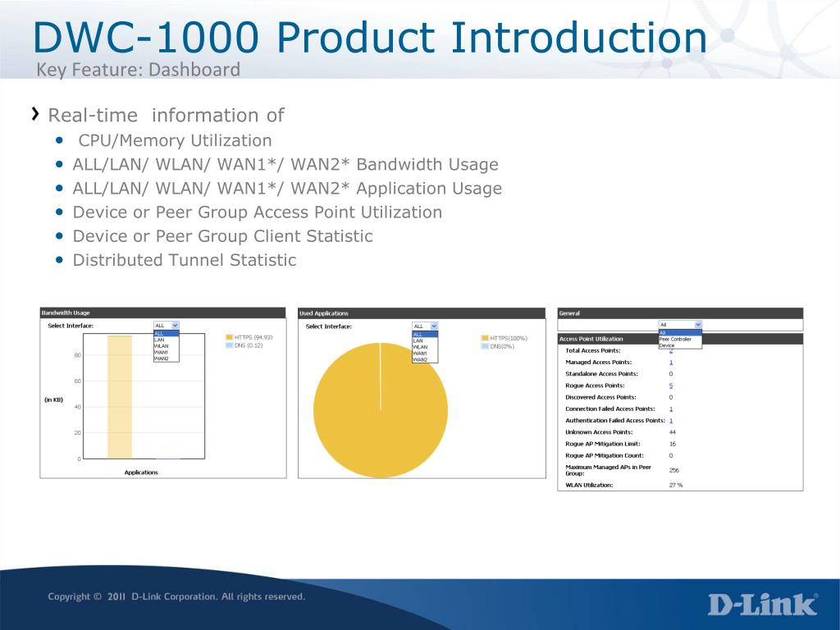This screenshot has width=840, height=630.
Task: Open the General panel scope dropdown
Action: click(680, 325)
